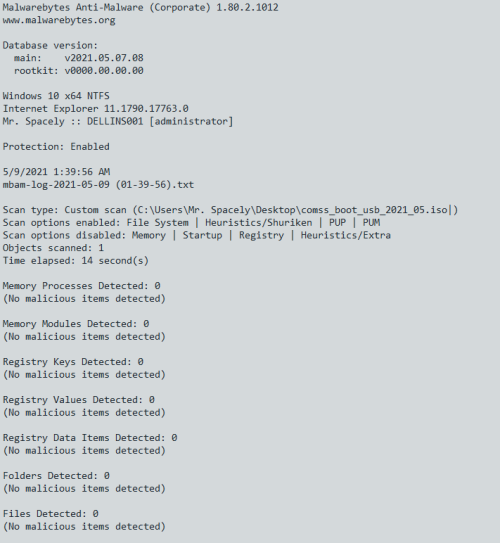Click Heuristics/Shuriken in enabled scan options

point(259,223)
